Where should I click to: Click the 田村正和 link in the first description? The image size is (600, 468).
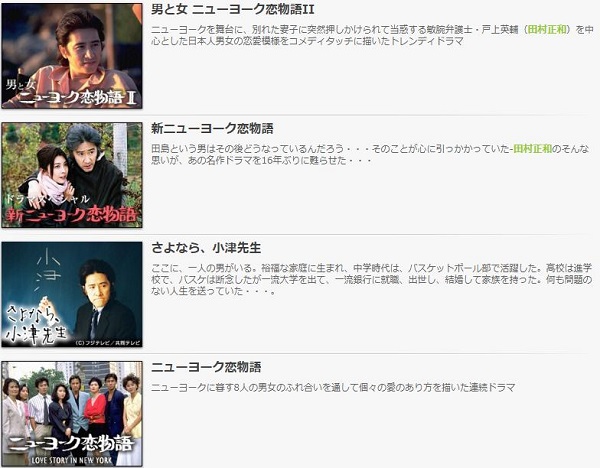(547, 29)
